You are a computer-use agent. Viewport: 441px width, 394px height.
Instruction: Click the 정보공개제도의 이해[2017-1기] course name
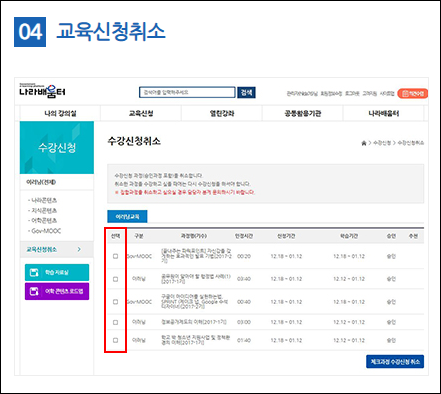click(194, 322)
